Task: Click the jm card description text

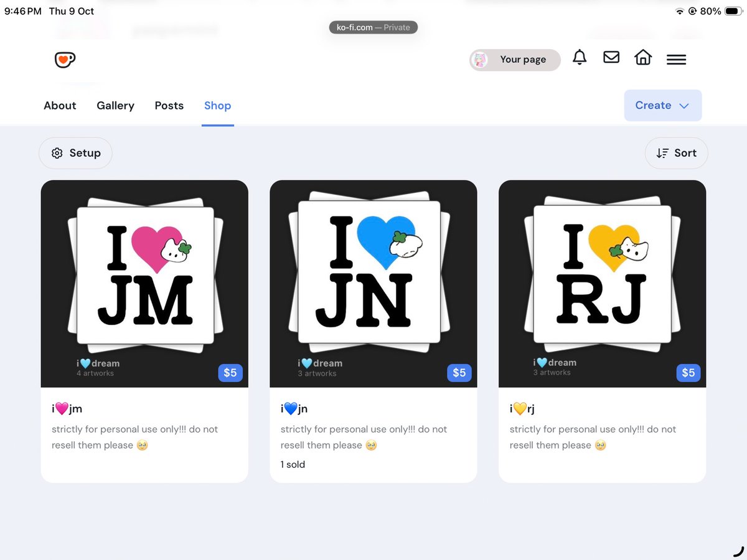Action: pyautogui.click(x=135, y=437)
